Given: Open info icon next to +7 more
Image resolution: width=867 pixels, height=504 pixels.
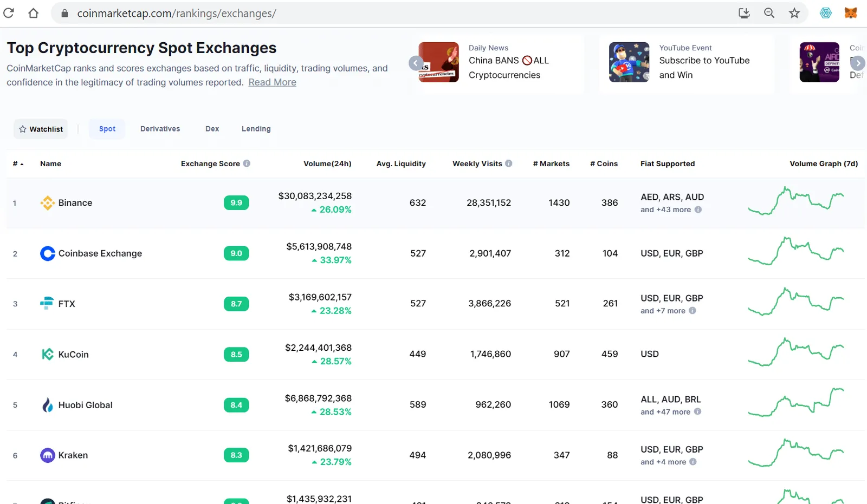Looking at the screenshot, I should pos(693,311).
